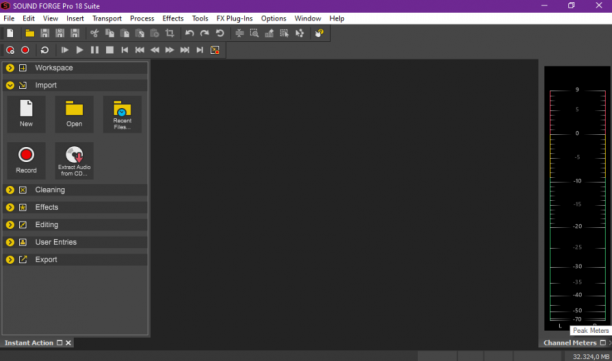Click the 32.324,0 MB status bar value
Screen dimensions: 612x361
(x=591, y=356)
